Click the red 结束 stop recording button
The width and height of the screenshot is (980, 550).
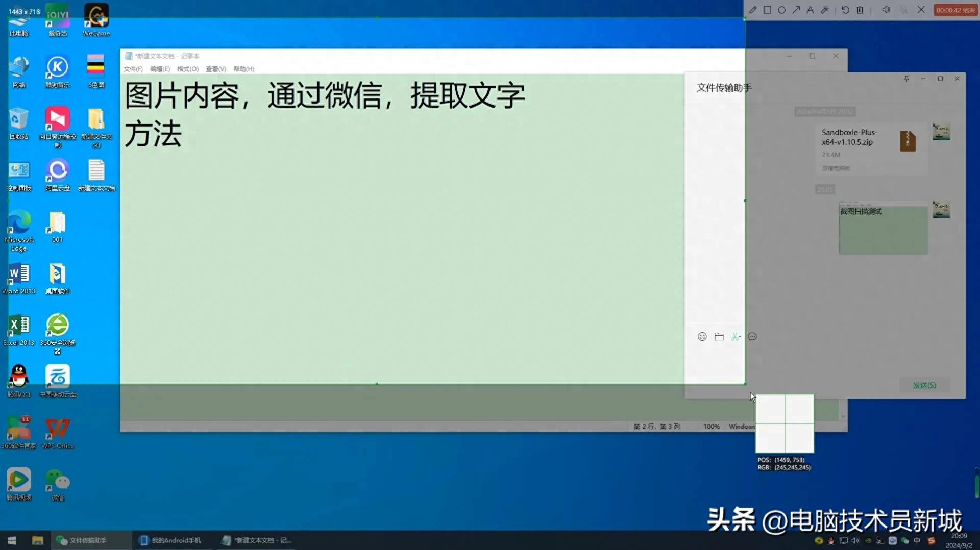(x=955, y=10)
